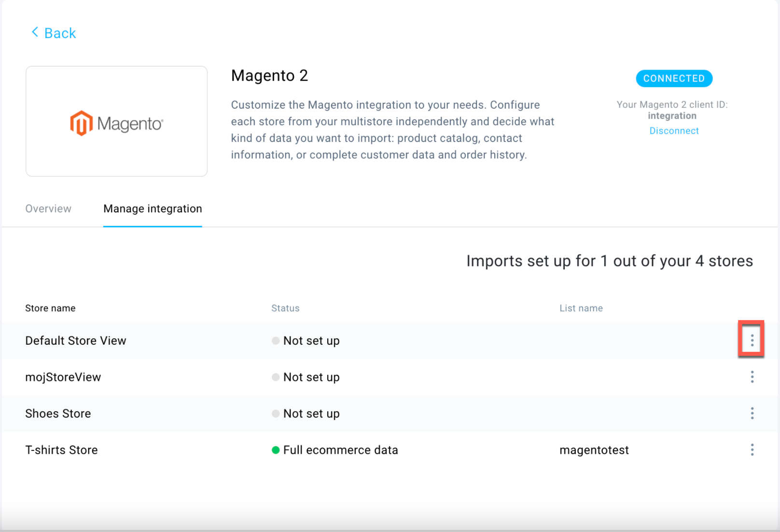Image resolution: width=780 pixels, height=532 pixels.
Task: Select the T-shirts Store row name
Action: (61, 450)
